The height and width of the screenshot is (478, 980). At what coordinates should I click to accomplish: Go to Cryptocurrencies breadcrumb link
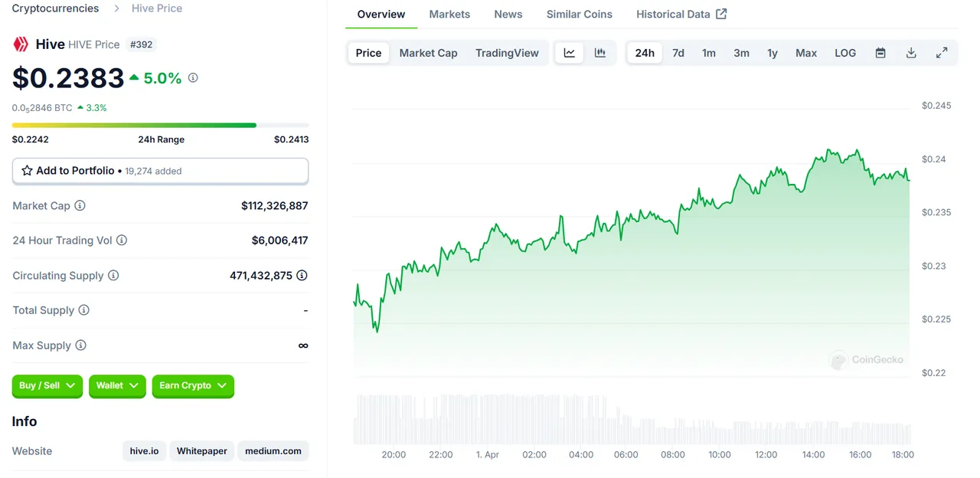55,8
